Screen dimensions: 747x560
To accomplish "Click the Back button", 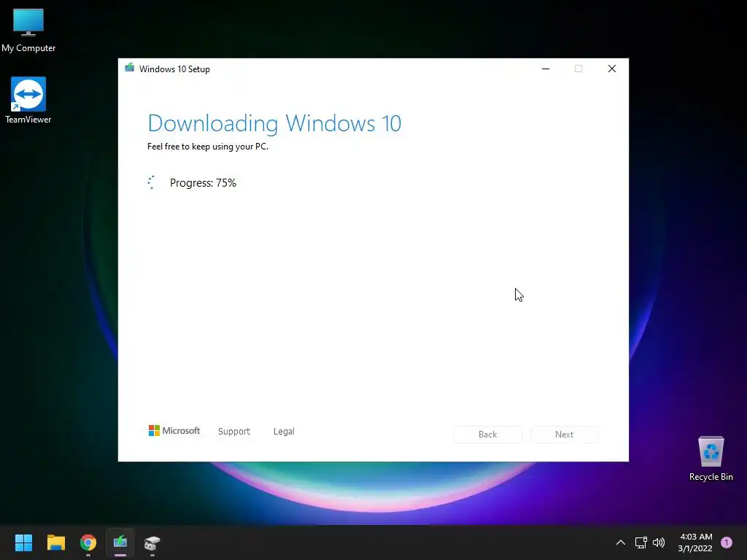I will (487, 435).
